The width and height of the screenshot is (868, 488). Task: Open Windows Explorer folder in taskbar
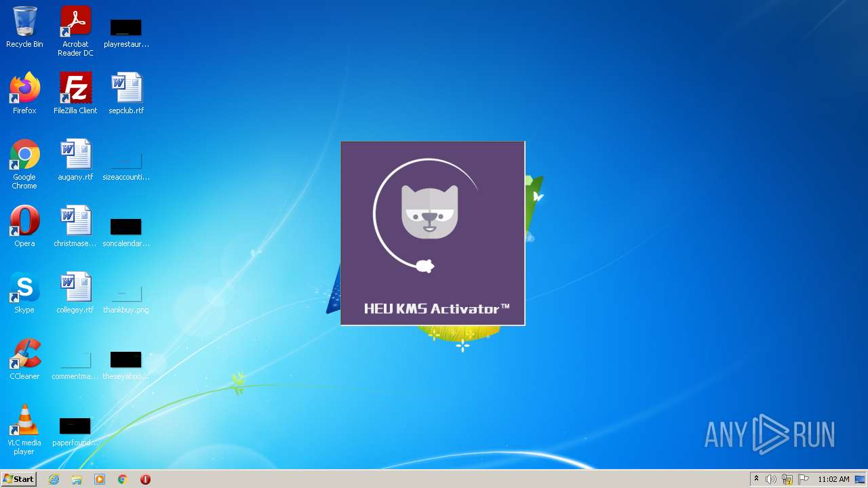point(77,479)
